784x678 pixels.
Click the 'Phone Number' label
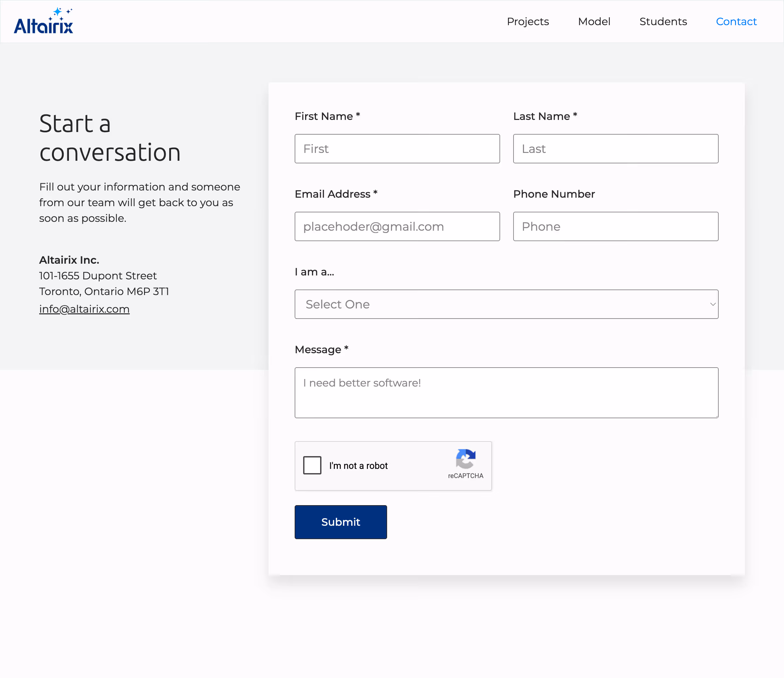click(554, 194)
